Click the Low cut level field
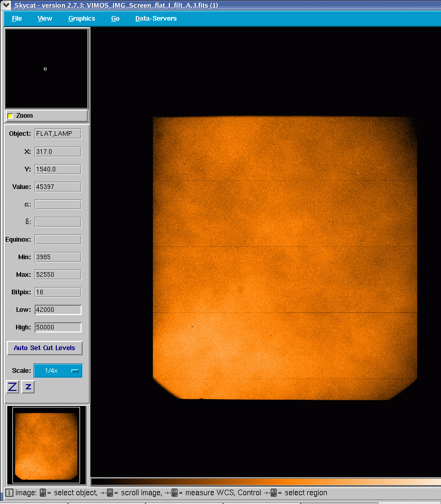Screen dimensions: 441x504 coord(58,310)
